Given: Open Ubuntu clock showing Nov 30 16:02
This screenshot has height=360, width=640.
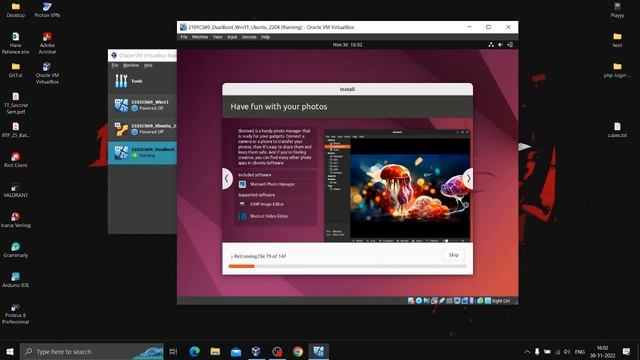Looking at the screenshot, I should pos(347,45).
